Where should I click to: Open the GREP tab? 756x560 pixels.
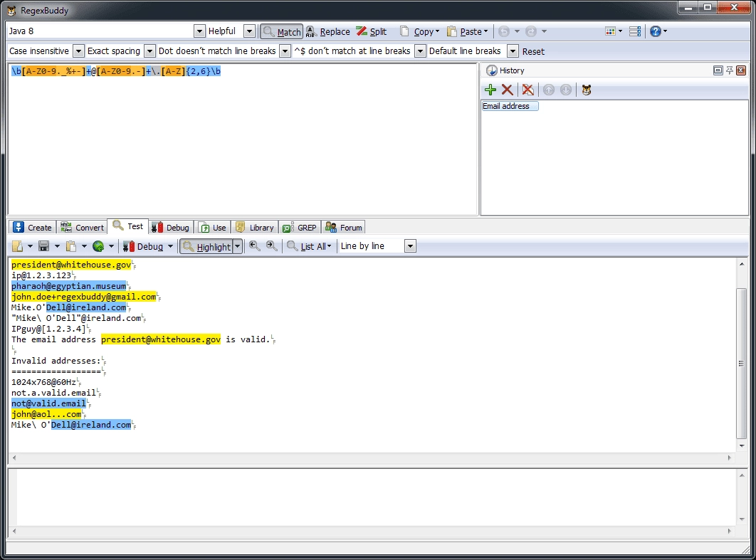[300, 228]
